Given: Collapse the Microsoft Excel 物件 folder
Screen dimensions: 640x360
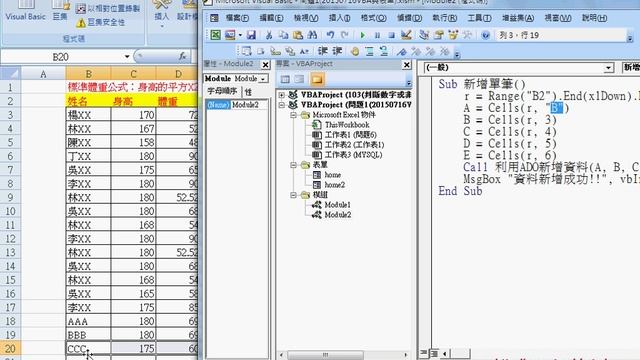Looking at the screenshot, I should [x=293, y=115].
